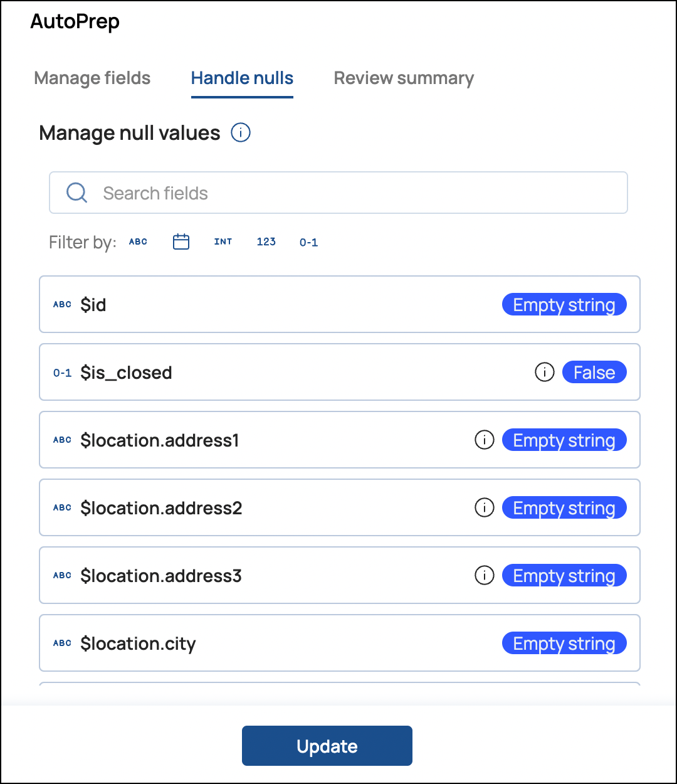Click inside the Search fields box
The height and width of the screenshot is (784, 677).
pos(338,193)
